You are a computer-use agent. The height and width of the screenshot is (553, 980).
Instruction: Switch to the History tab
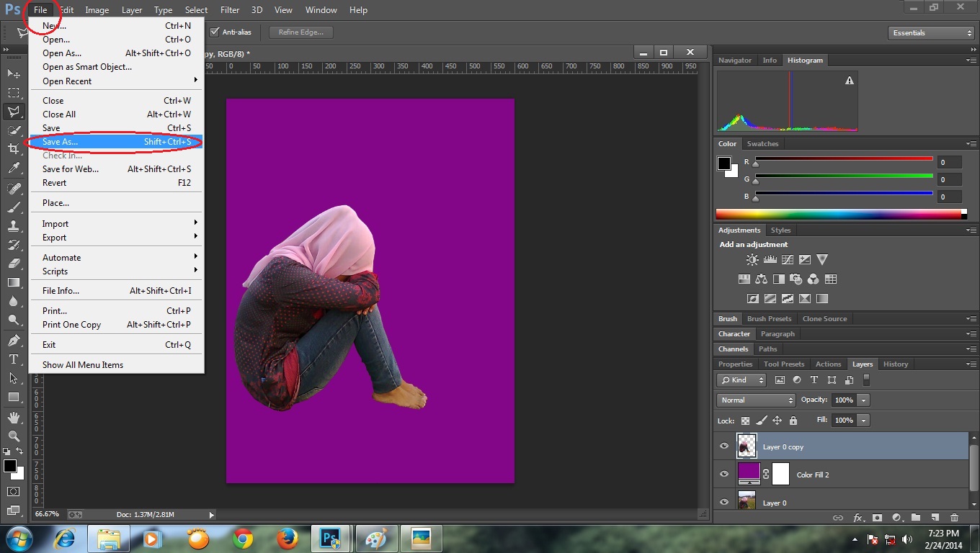[x=896, y=364]
